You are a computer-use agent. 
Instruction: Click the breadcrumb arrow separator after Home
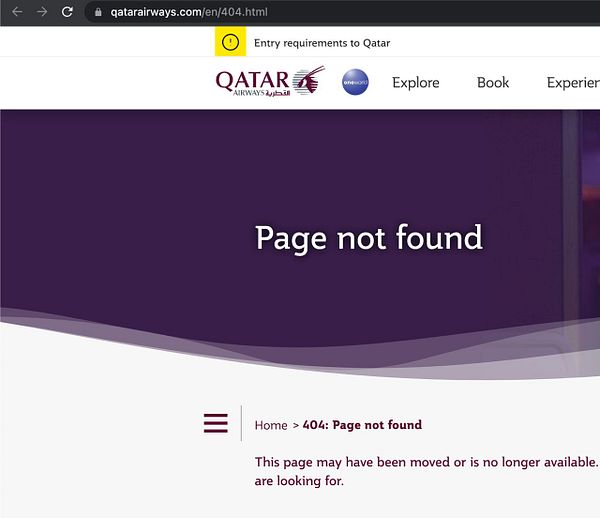pos(295,425)
